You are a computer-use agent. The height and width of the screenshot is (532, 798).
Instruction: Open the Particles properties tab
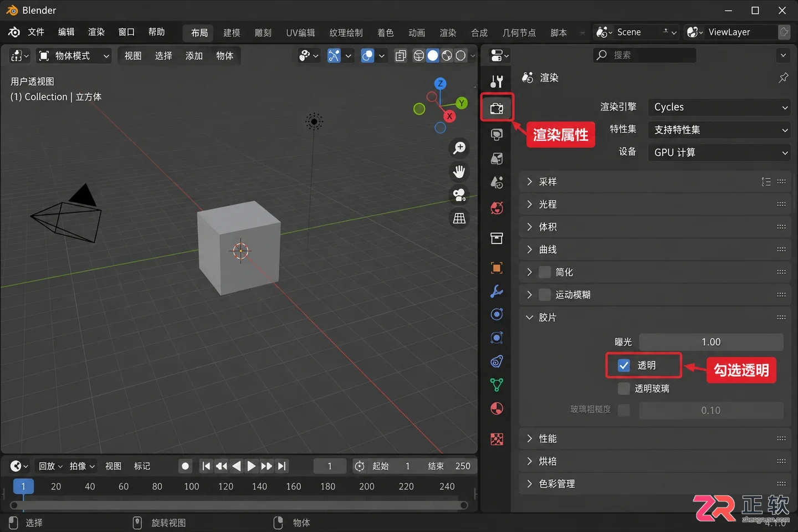click(497, 314)
